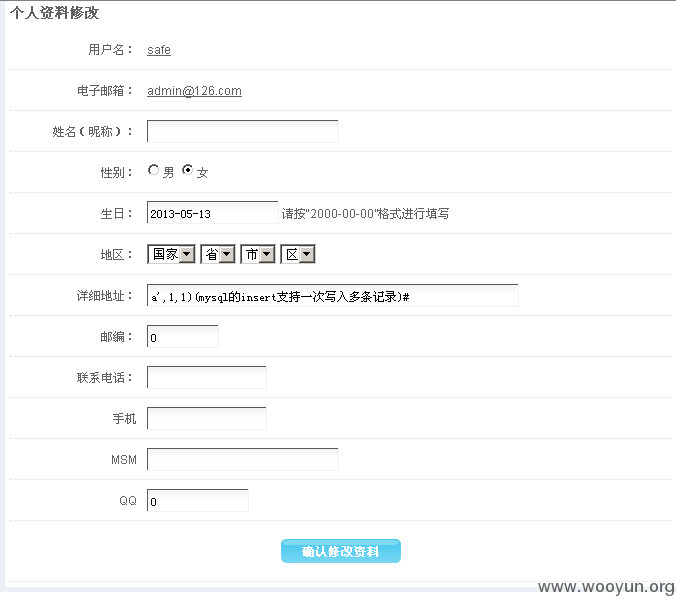Open the 市 city dropdown

click(258, 254)
